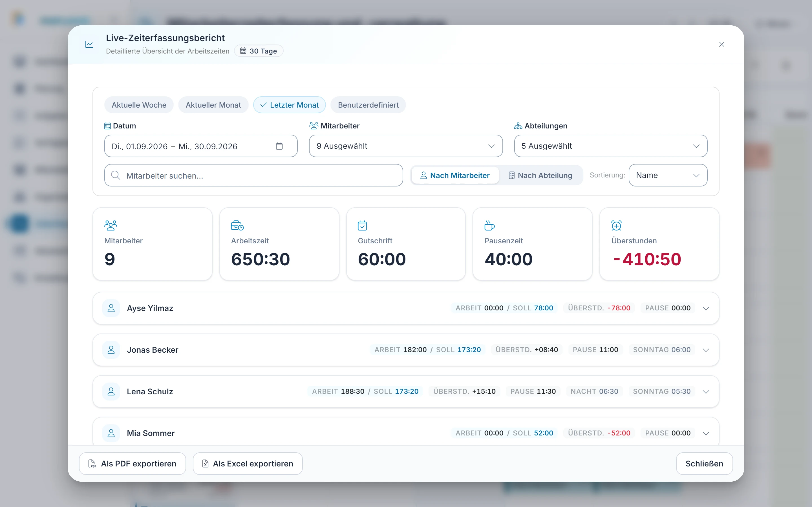Choose the Aktuelle Woche filter

[x=139, y=105]
